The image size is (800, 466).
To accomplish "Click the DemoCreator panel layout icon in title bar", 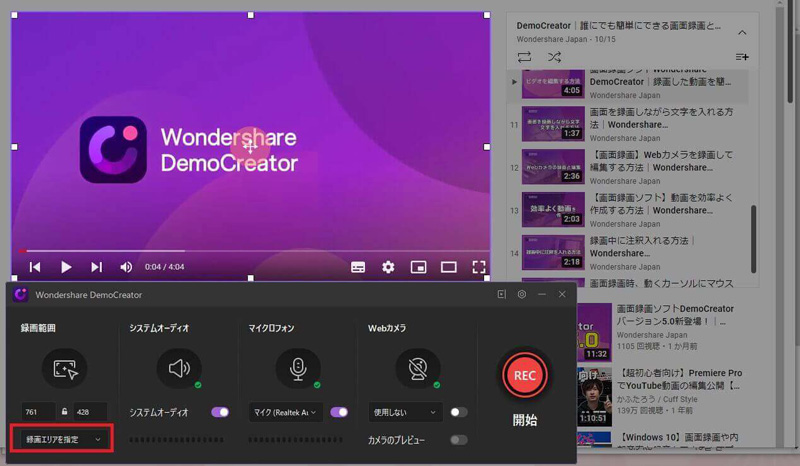I will pos(502,294).
